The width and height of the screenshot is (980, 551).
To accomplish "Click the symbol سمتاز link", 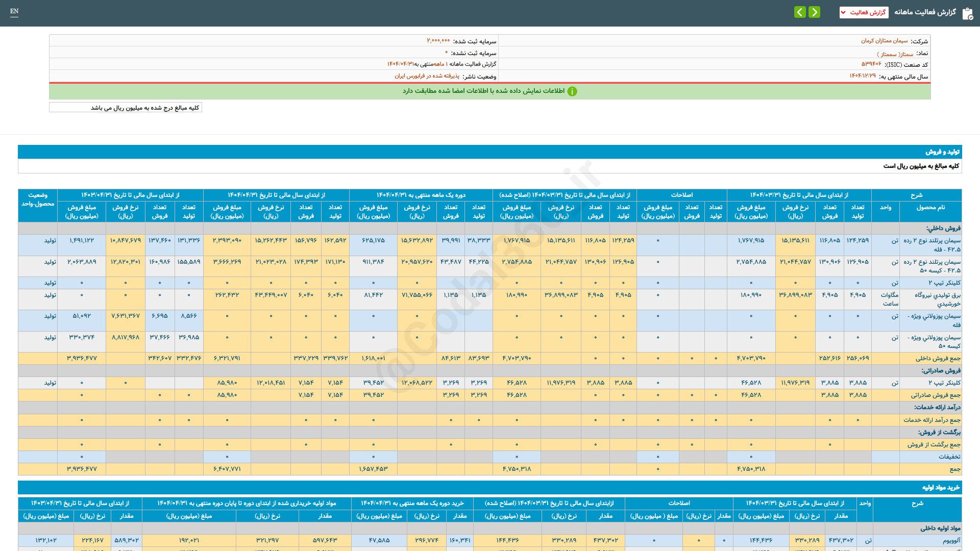I will (x=895, y=54).
